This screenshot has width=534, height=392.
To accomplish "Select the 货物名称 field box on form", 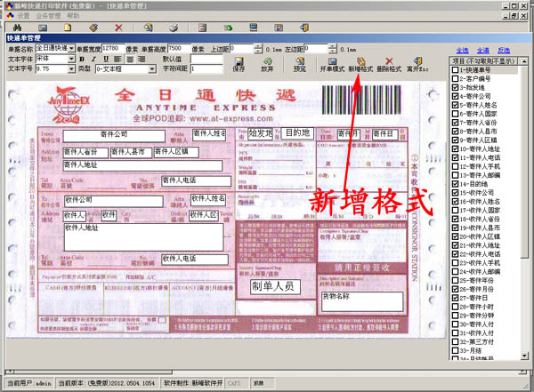I will click(x=362, y=301).
